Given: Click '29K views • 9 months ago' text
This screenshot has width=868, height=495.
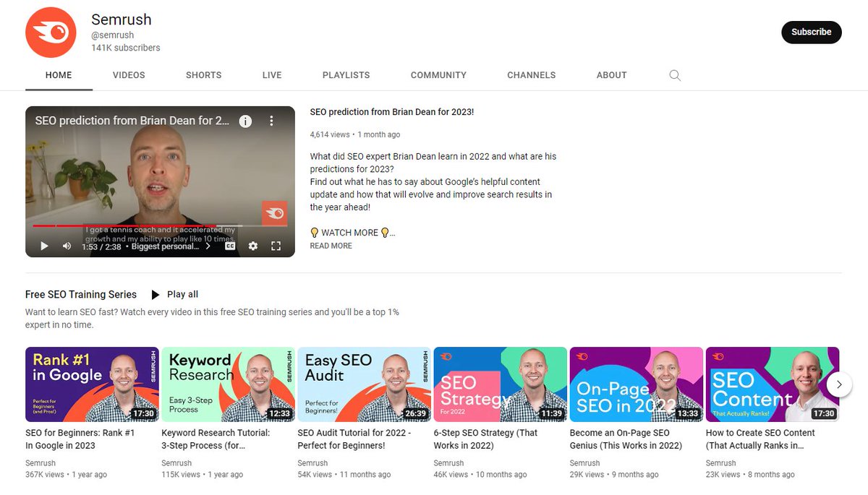Looking at the screenshot, I should click(614, 475).
